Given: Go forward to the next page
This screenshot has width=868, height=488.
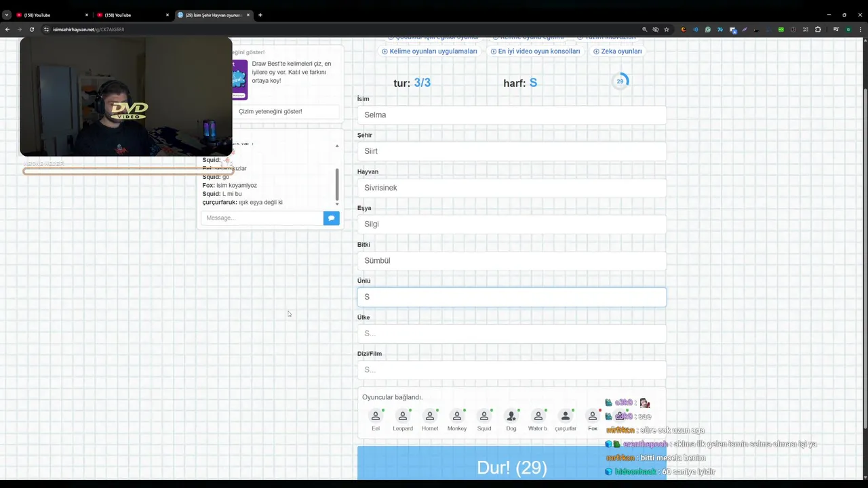Looking at the screenshot, I should click(19, 29).
